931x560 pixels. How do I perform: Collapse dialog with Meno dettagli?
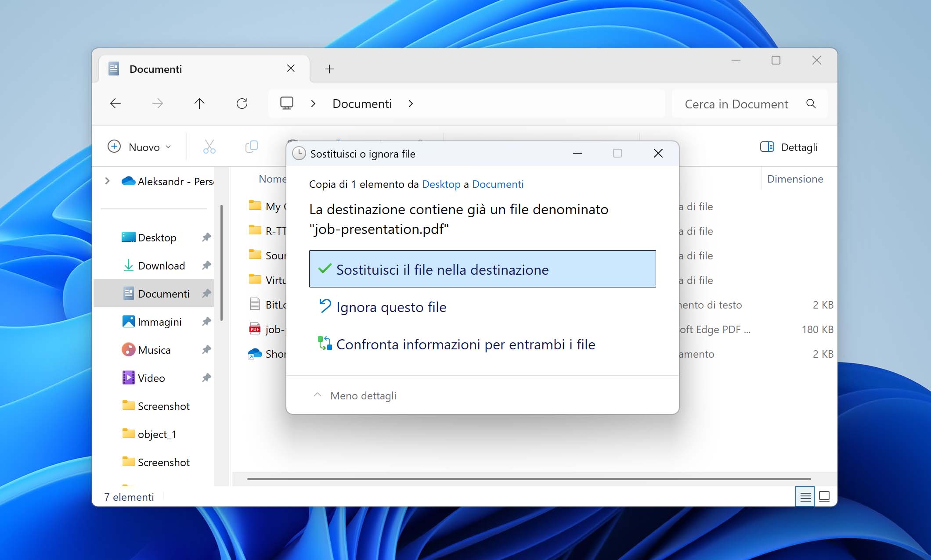(355, 396)
